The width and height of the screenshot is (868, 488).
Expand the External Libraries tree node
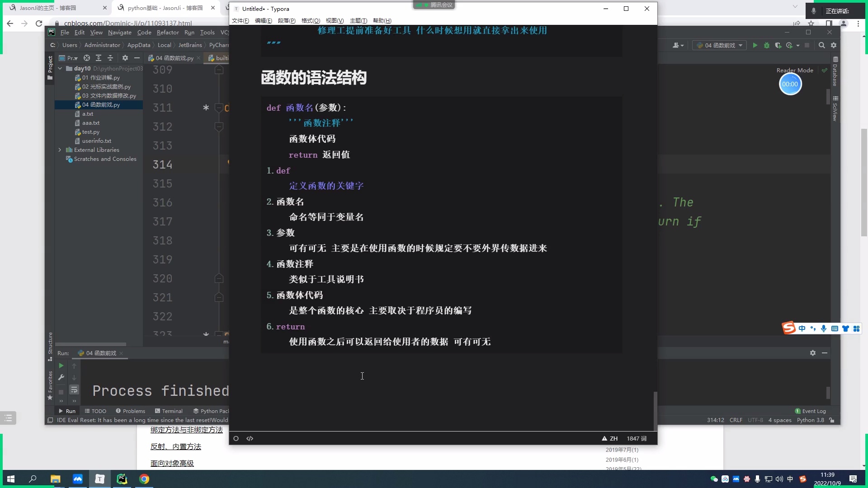[x=60, y=150]
